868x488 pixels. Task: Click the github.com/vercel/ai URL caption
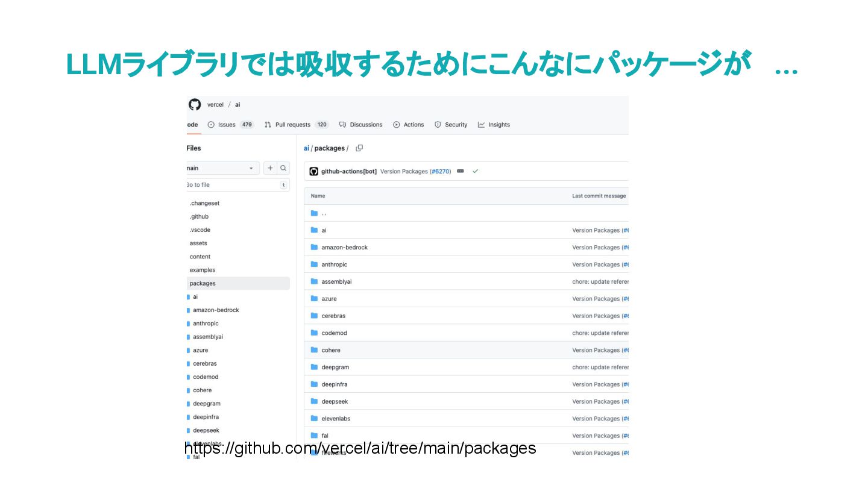point(360,448)
